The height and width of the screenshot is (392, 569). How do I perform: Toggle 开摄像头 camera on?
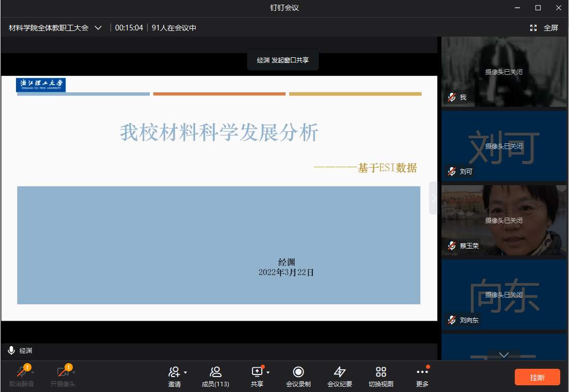pos(62,372)
